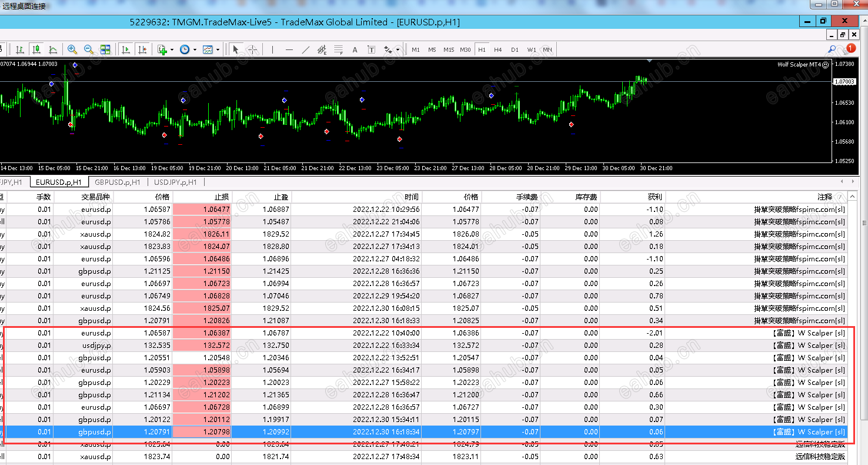Select the H1 timeframe button

pos(482,49)
